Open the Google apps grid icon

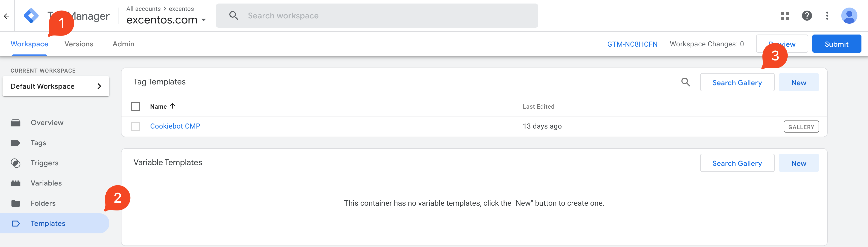pos(785,16)
